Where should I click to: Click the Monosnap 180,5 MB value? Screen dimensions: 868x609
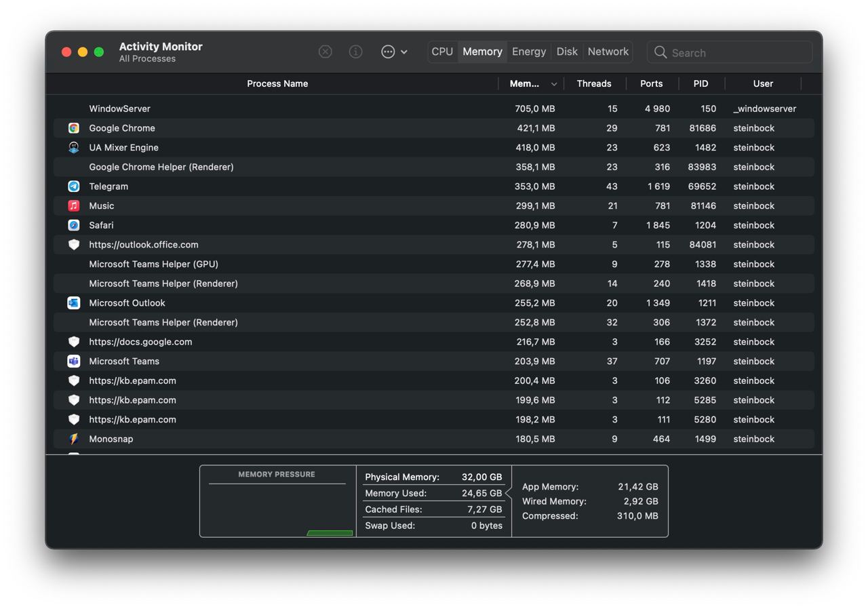coord(535,439)
